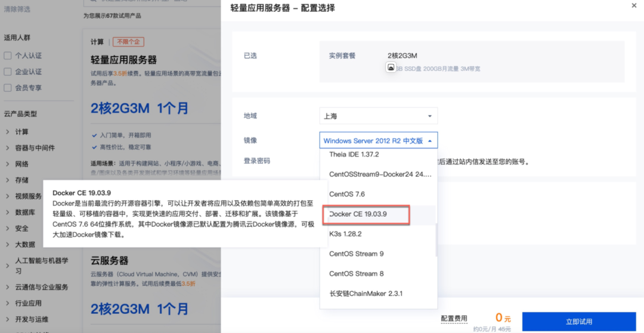
Task: Click the 清除筛选 link
Action: [17, 9]
